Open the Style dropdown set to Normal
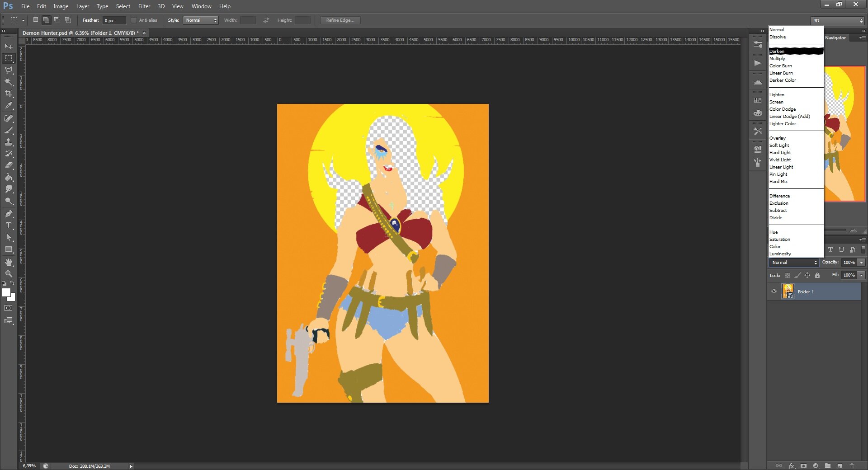The height and width of the screenshot is (470, 868). [x=201, y=20]
